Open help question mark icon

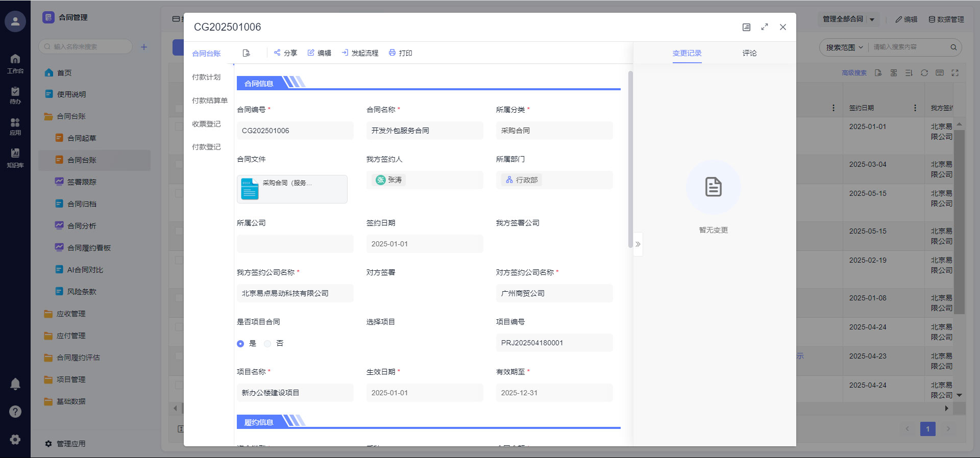[x=15, y=412]
